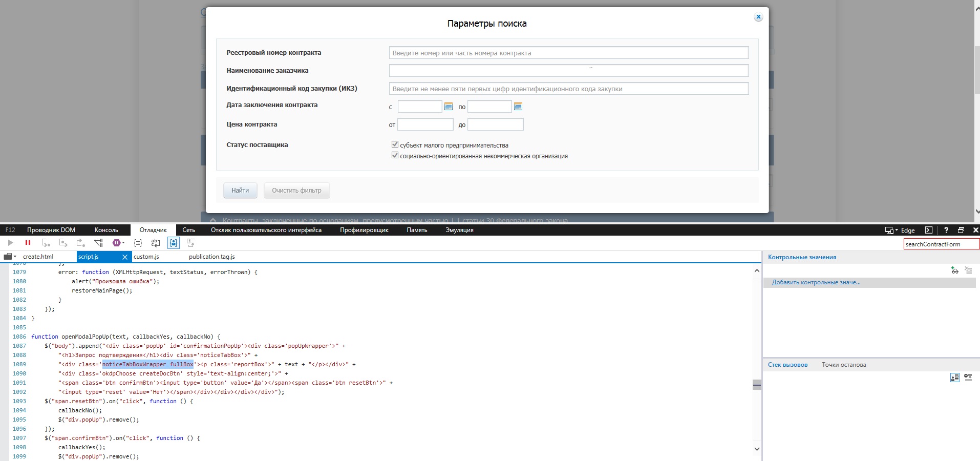Click the DevTools help question mark icon
This screenshot has width=980, height=461.
click(946, 230)
